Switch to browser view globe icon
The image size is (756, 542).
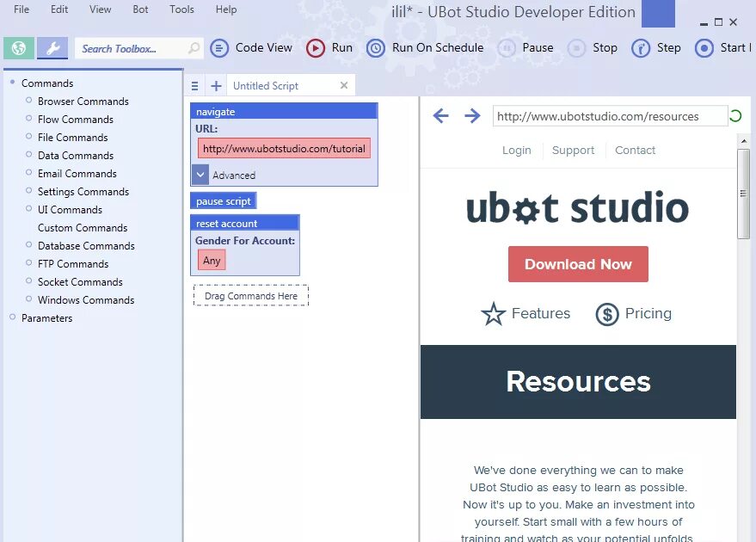click(19, 48)
